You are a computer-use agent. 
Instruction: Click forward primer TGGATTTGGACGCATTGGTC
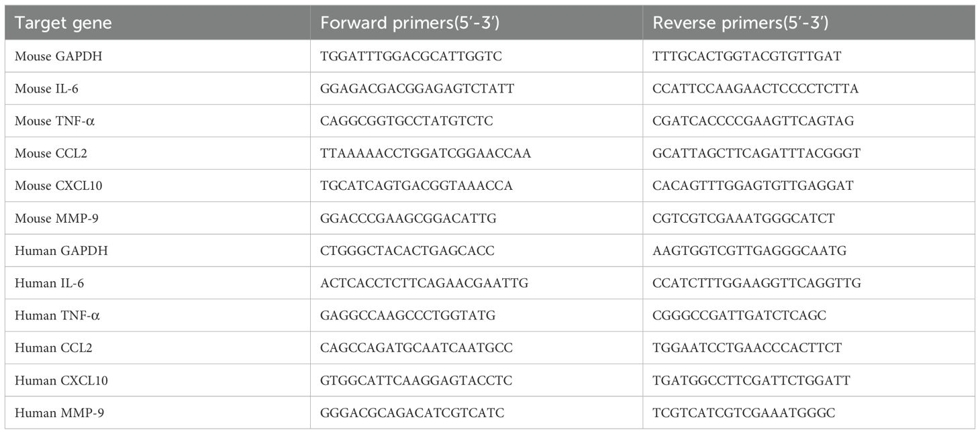click(x=411, y=56)
